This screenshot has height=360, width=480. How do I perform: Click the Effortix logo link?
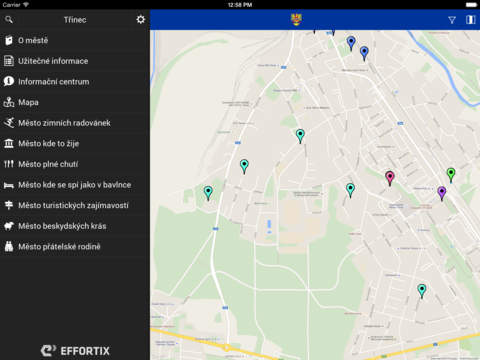click(75, 351)
